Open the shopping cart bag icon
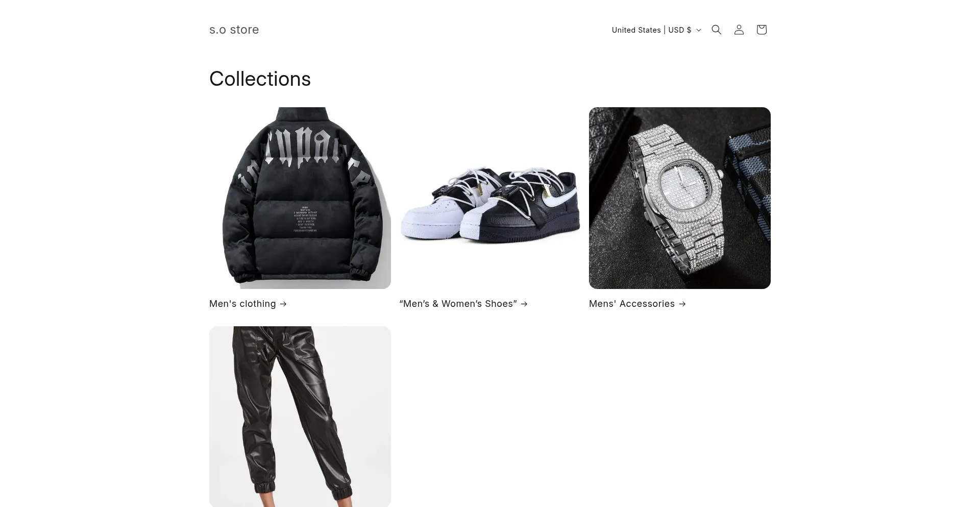 point(762,30)
